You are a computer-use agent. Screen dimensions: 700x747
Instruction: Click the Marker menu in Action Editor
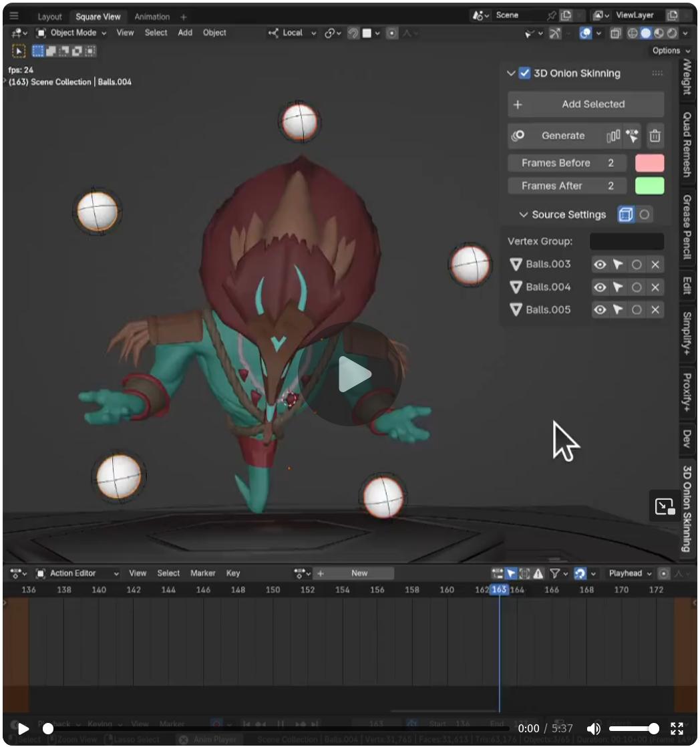coord(203,573)
